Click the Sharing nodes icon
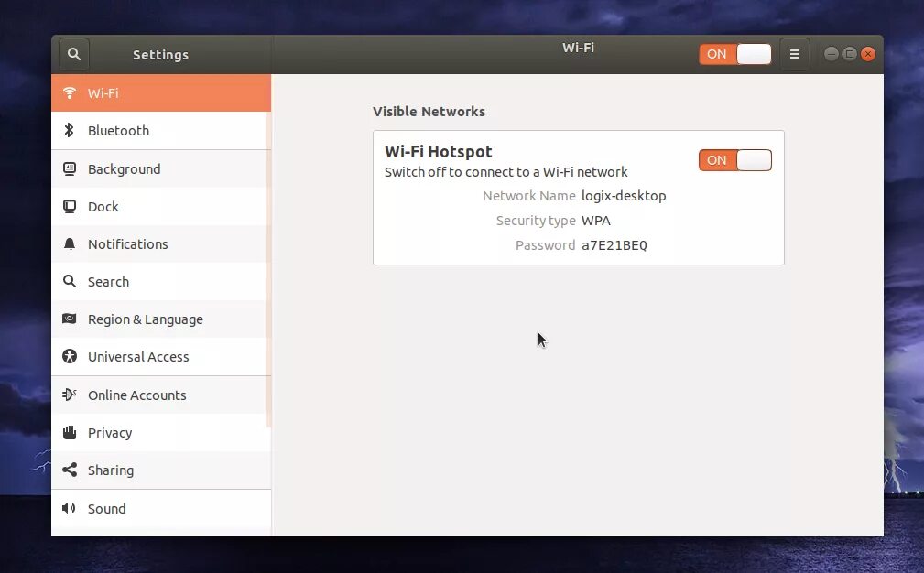Screen dimensions: 924x573 70,470
